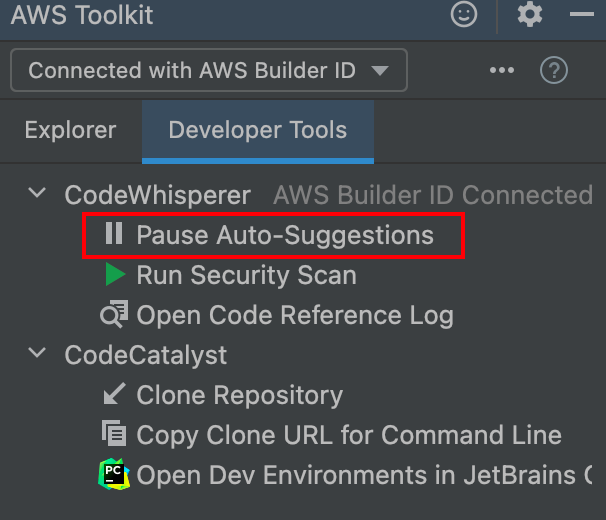Click the Clone Repository arrow icon

coord(114,395)
